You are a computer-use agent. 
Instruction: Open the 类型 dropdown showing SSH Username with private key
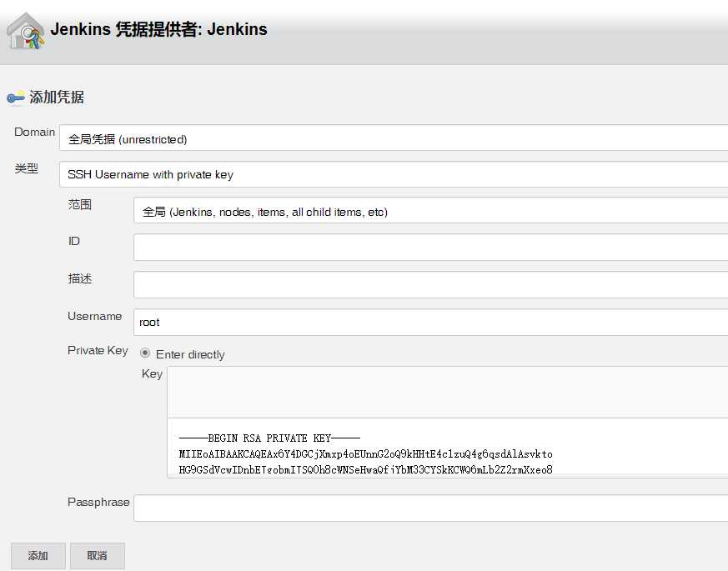tap(394, 174)
